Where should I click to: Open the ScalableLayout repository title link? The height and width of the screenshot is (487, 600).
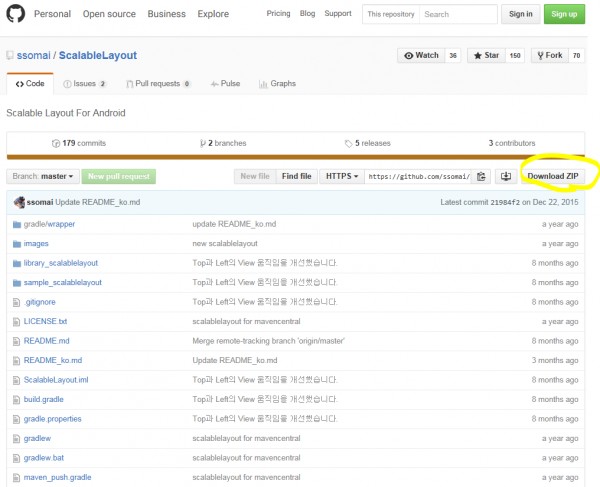(98, 55)
